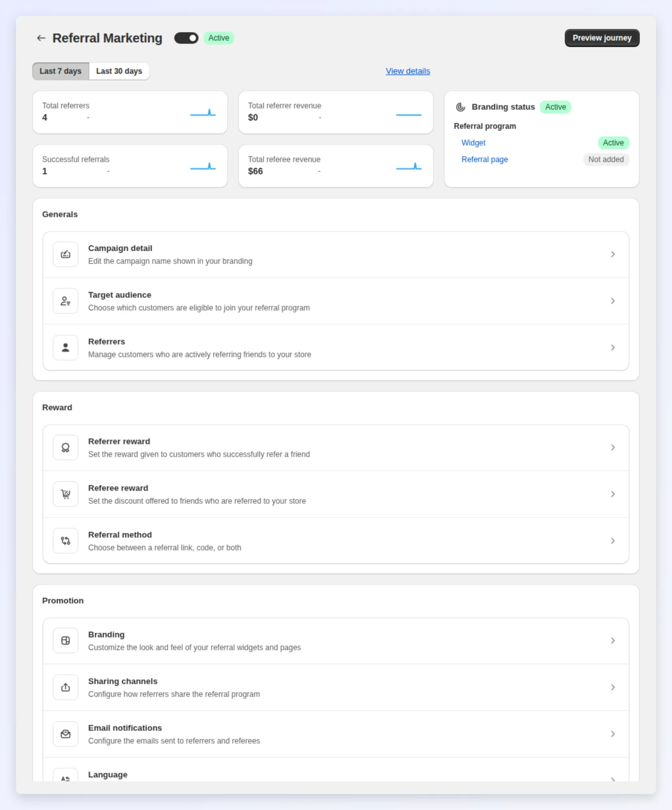Click the Active badge beside the header toggle
Image resolution: width=672 pixels, height=810 pixels.
click(219, 38)
